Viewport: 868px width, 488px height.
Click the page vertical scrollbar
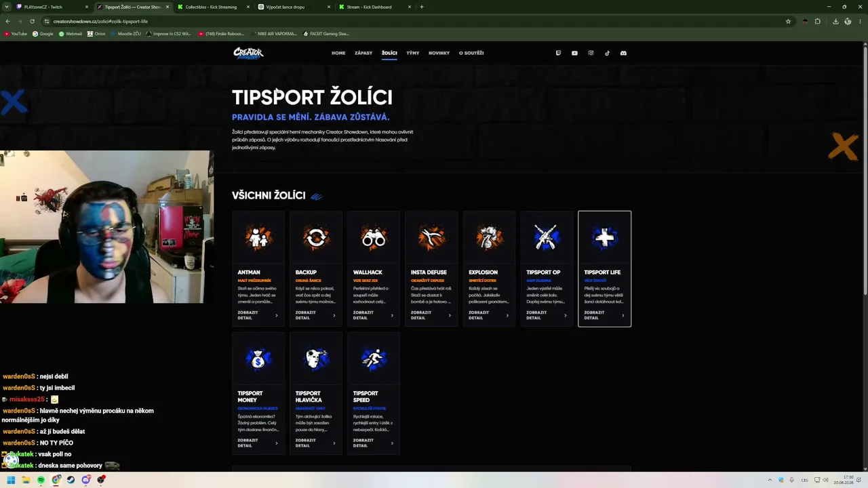865,169
